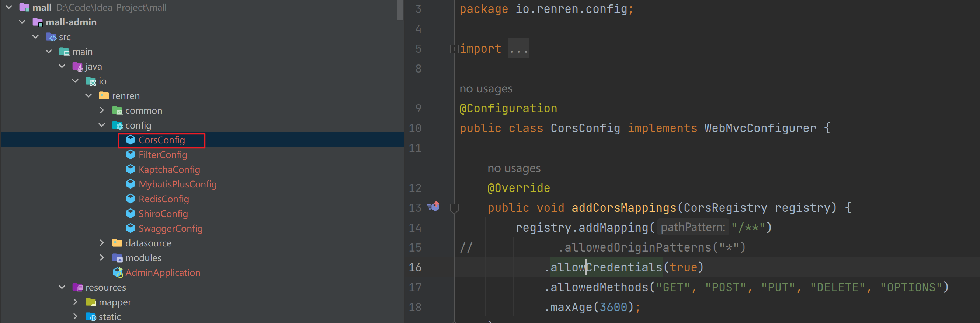Open KaptchaConfig file

tap(169, 169)
